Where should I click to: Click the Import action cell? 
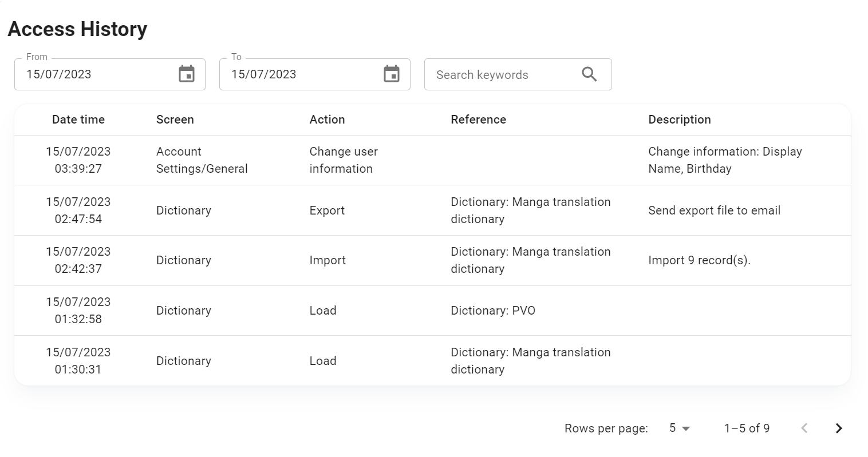click(x=328, y=260)
